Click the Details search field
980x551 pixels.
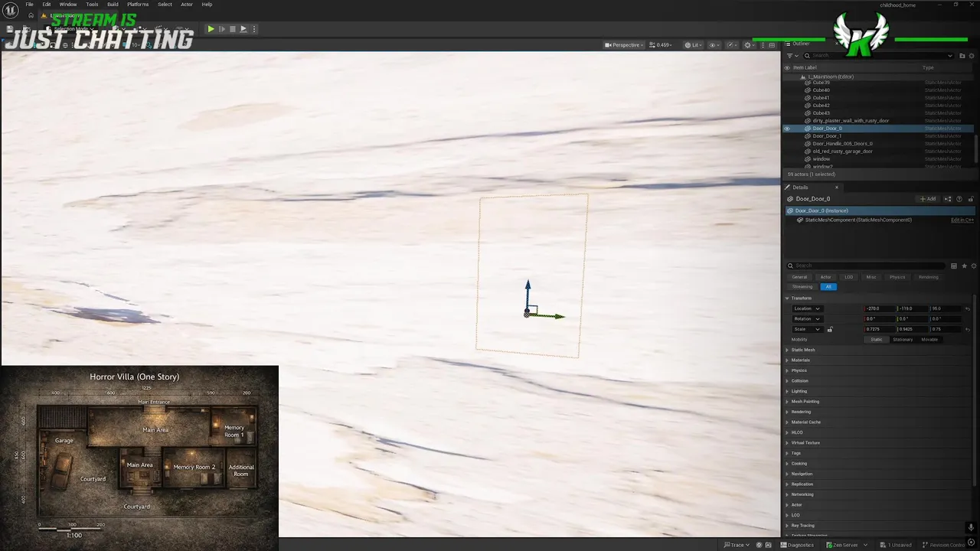(867, 266)
